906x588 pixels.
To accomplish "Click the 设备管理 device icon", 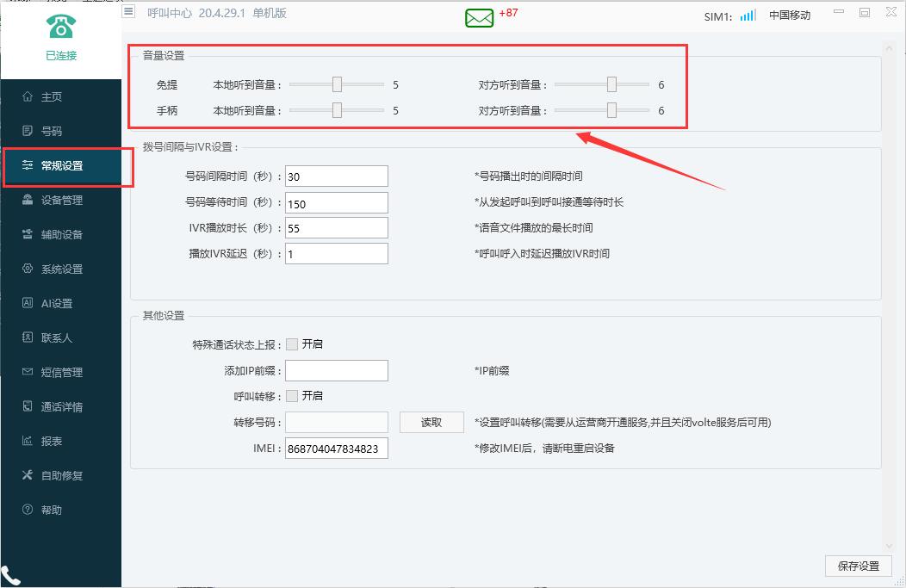I will (x=28, y=200).
